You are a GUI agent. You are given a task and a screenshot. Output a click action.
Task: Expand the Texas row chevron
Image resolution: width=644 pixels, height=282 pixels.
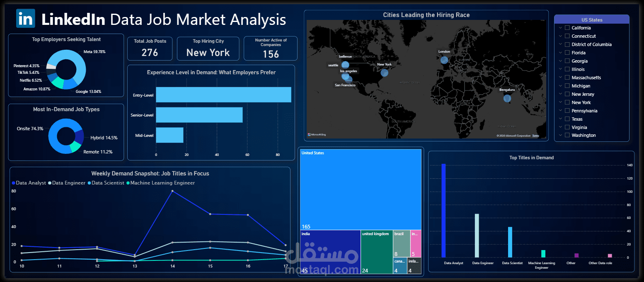point(560,119)
